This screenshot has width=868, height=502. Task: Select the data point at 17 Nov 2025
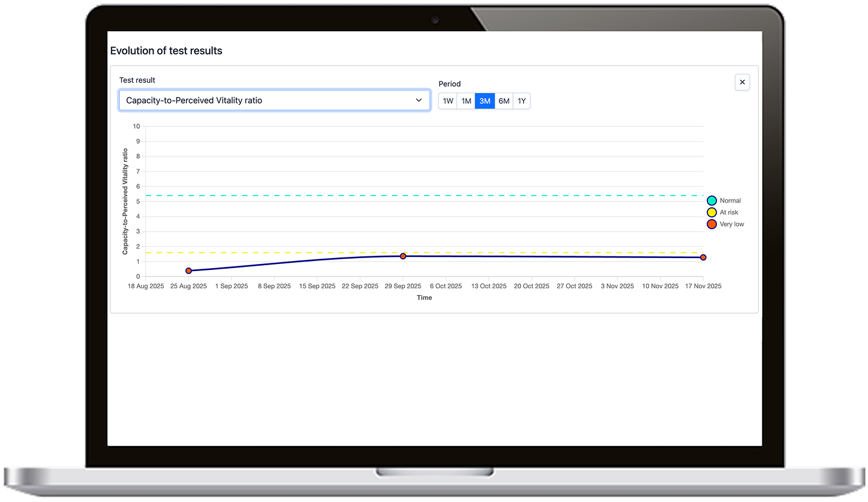pyautogui.click(x=703, y=257)
